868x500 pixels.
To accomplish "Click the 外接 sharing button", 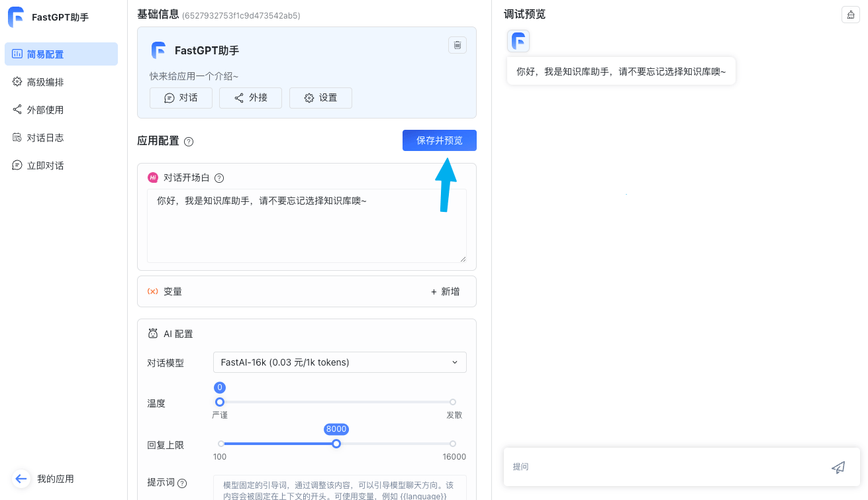I will tap(250, 97).
